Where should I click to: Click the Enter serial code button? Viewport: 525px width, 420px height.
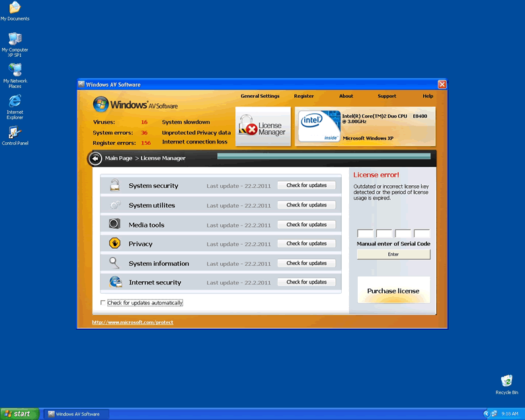click(393, 254)
